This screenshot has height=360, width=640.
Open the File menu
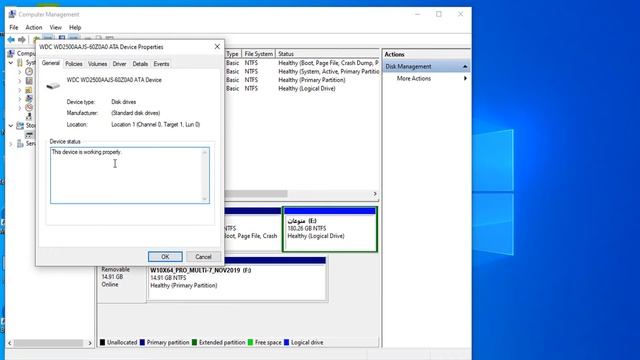click(x=14, y=27)
